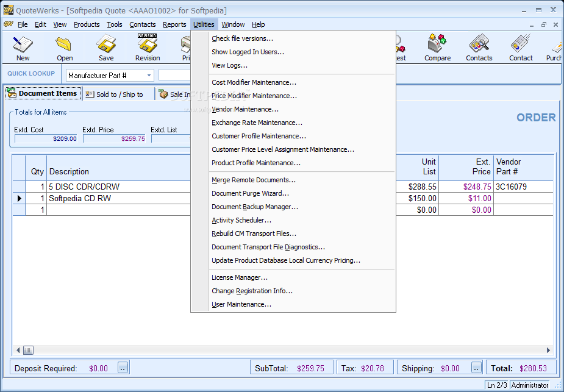This screenshot has height=392, width=564.
Task: Click the Shipping ellipsis button
Action: click(476, 368)
